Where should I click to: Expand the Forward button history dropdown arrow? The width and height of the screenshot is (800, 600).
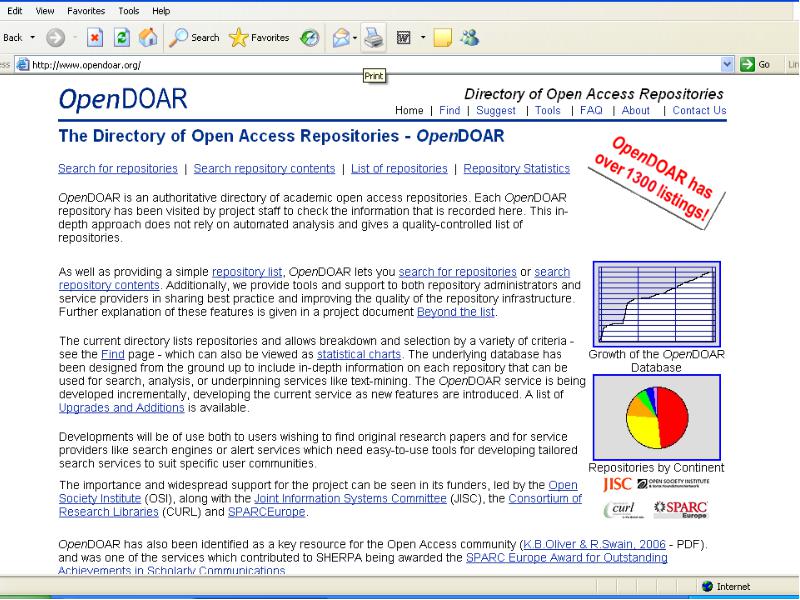[74, 38]
